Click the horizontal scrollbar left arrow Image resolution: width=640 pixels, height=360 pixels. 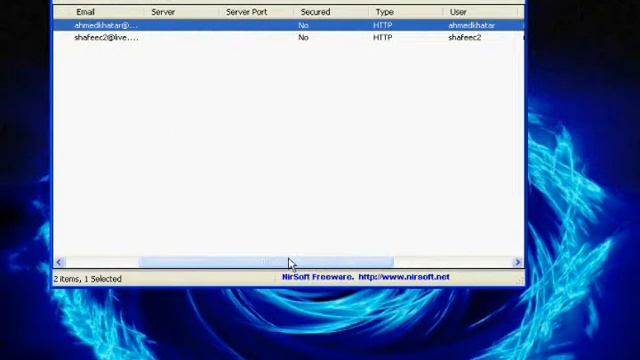click(59, 262)
